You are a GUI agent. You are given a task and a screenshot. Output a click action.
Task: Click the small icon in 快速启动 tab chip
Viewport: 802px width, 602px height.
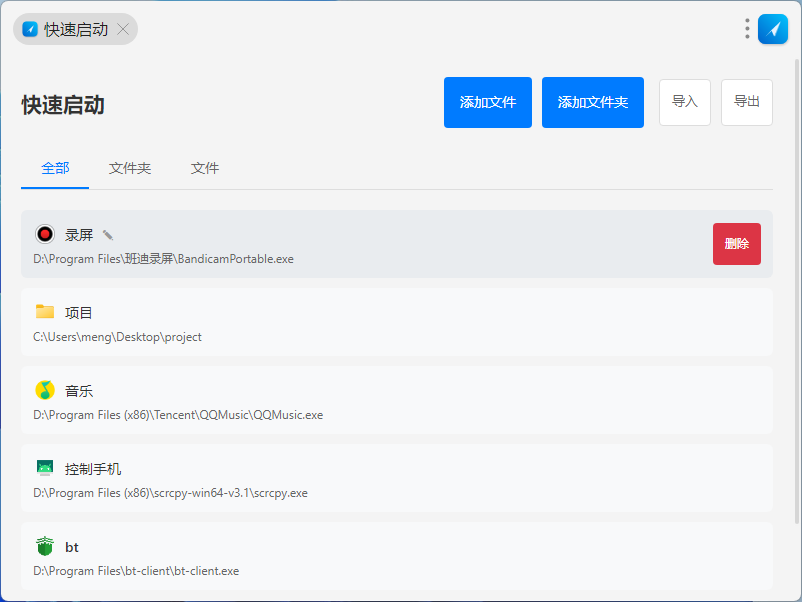[30, 29]
